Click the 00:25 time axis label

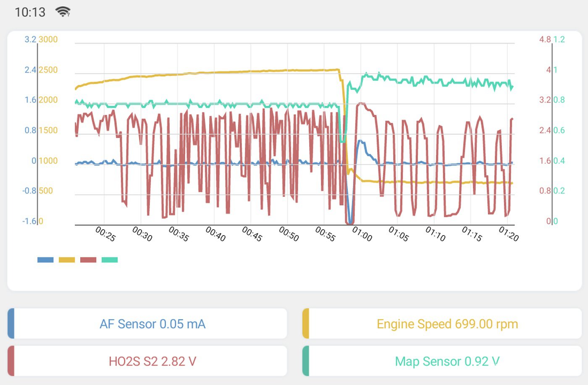[x=105, y=234]
